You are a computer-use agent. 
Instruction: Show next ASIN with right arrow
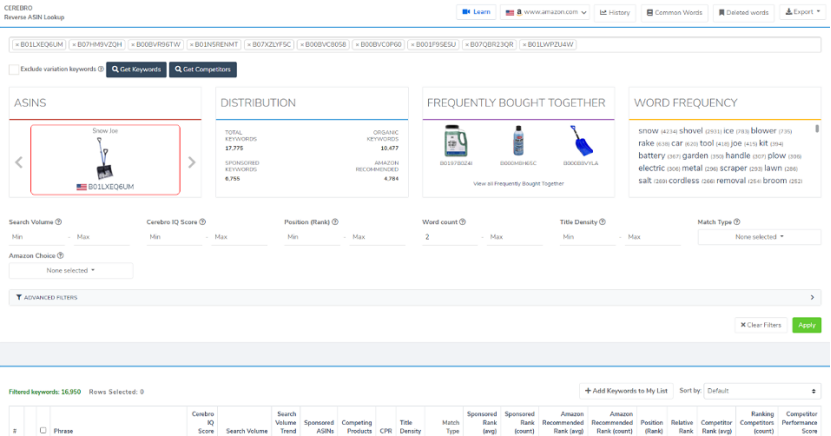coord(192,162)
